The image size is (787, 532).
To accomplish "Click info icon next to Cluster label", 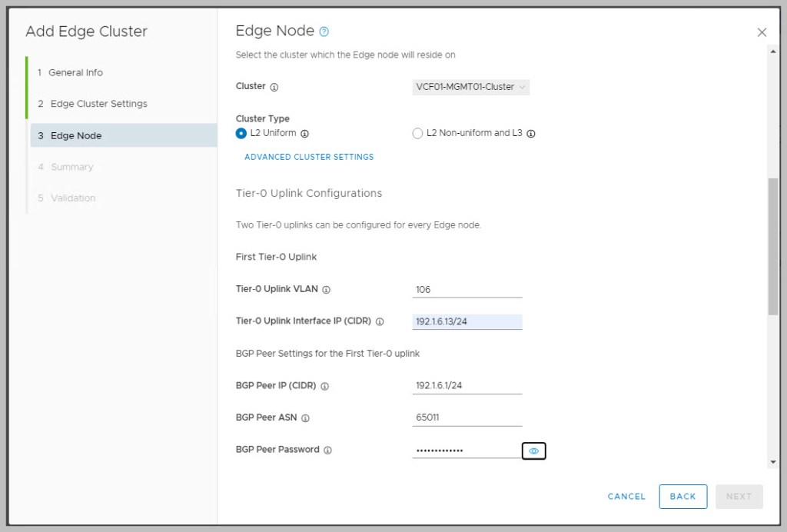I will click(274, 87).
